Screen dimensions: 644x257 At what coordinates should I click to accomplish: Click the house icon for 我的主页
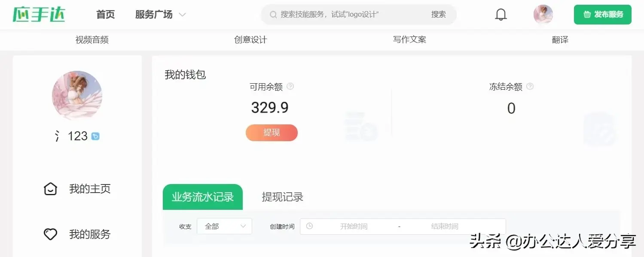pyautogui.click(x=51, y=189)
